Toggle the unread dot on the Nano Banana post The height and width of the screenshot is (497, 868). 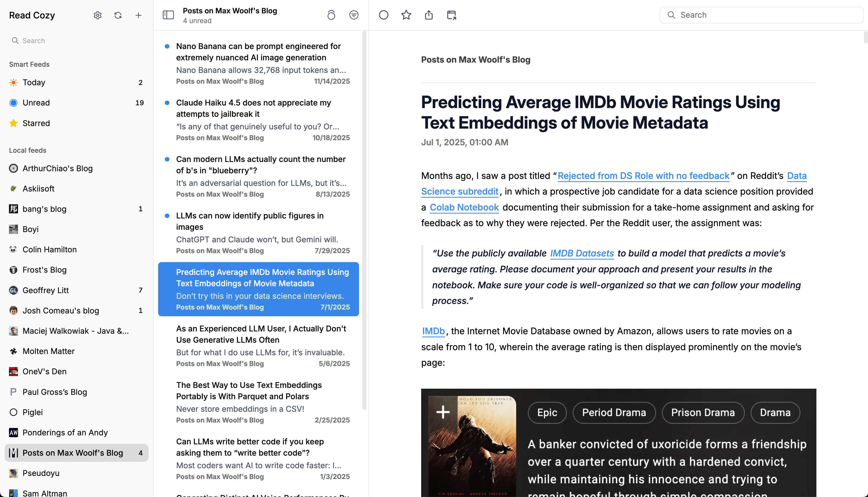coord(167,45)
